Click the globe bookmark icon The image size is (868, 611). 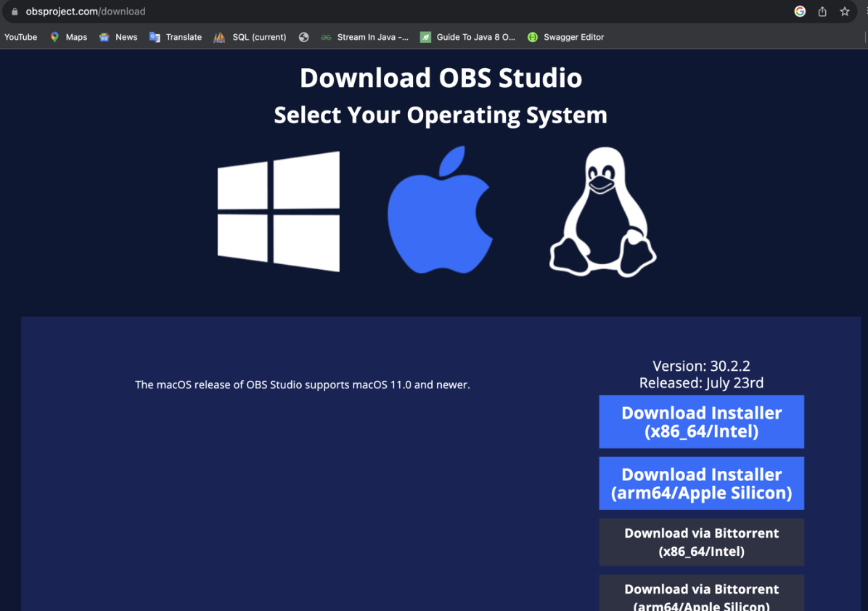click(303, 37)
